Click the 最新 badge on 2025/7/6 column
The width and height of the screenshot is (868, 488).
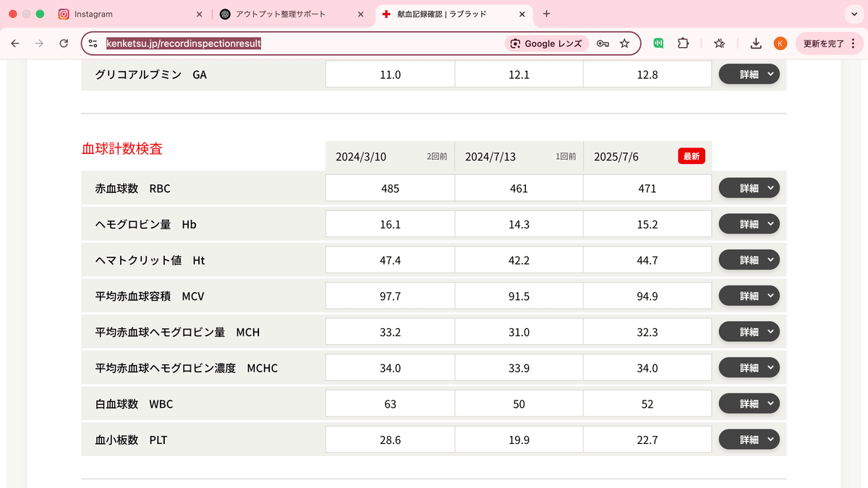[691, 155]
